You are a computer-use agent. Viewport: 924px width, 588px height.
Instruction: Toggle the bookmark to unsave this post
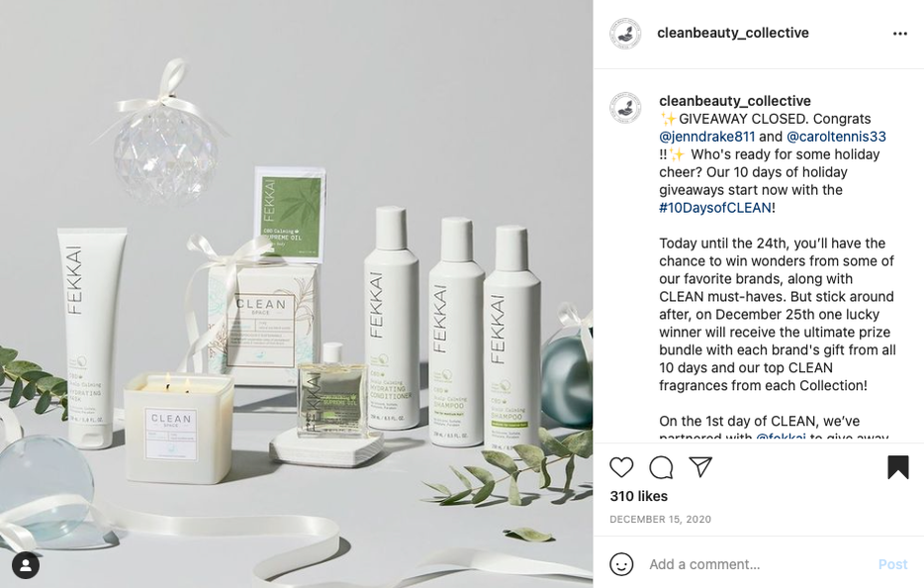tap(898, 467)
